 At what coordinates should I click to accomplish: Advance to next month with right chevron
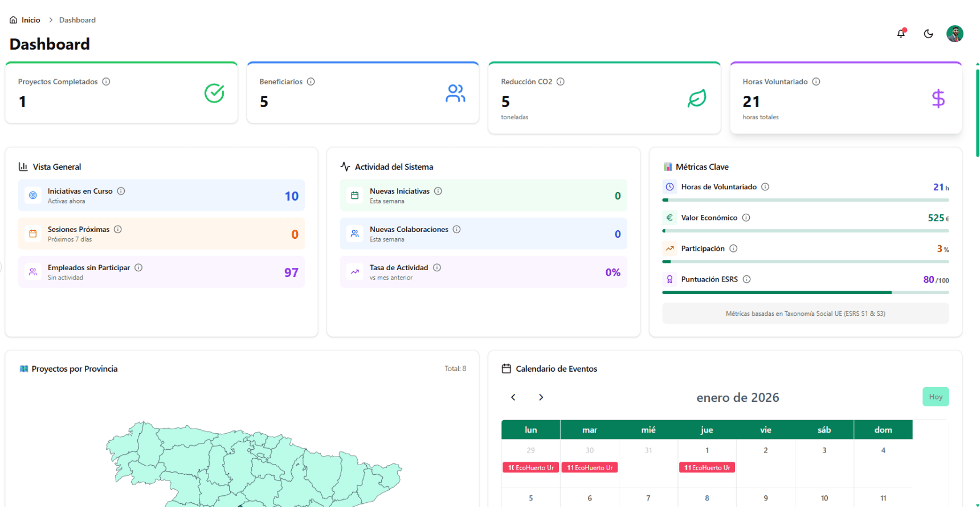tap(541, 397)
